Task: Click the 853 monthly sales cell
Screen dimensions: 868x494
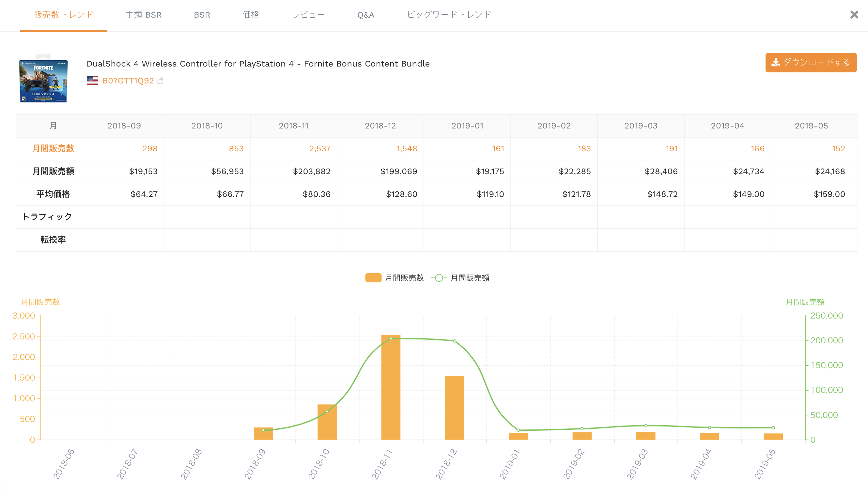Action: 207,149
